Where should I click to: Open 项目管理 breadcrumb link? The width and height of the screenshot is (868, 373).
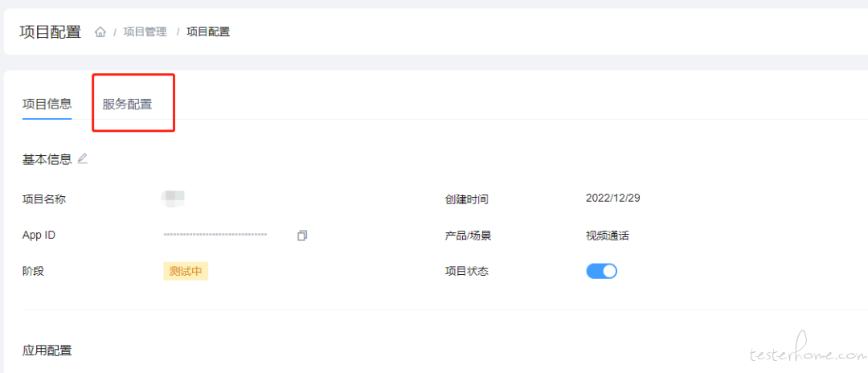coord(145,32)
